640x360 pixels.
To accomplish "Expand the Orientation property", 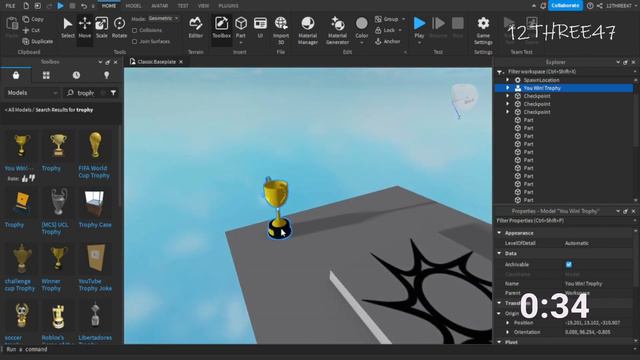I will tap(507, 332).
